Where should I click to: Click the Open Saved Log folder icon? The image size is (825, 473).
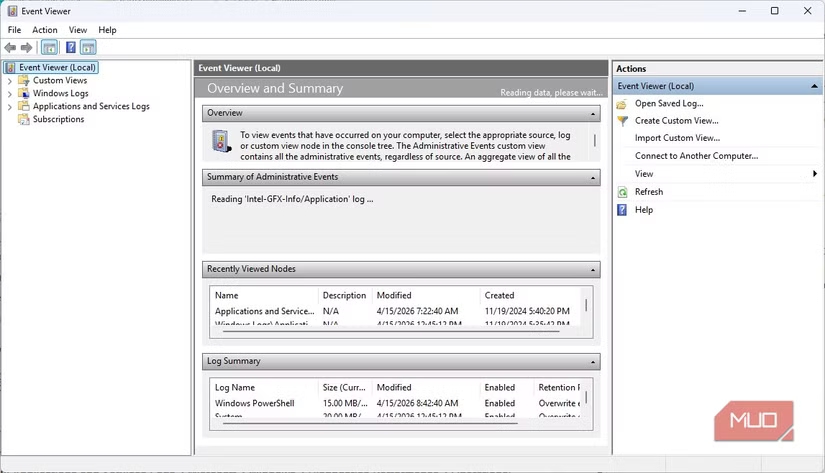tap(622, 104)
